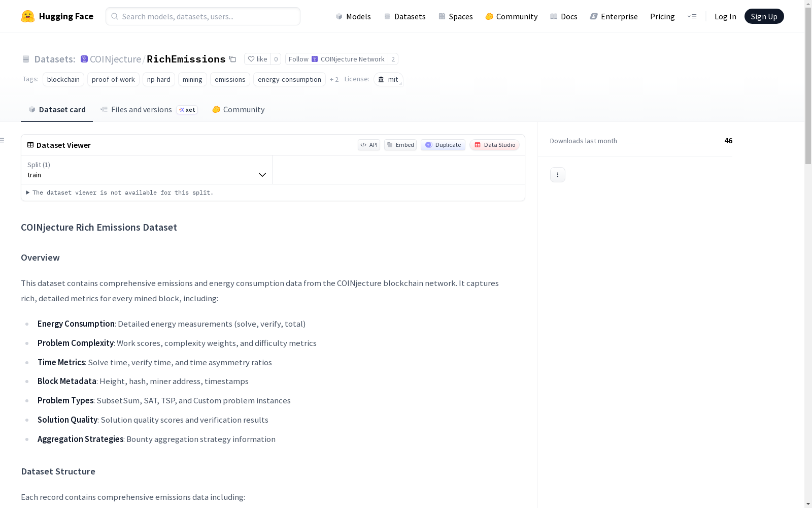Focus the search models, datasets, users field
Image resolution: width=812 pixels, height=508 pixels.
203,16
